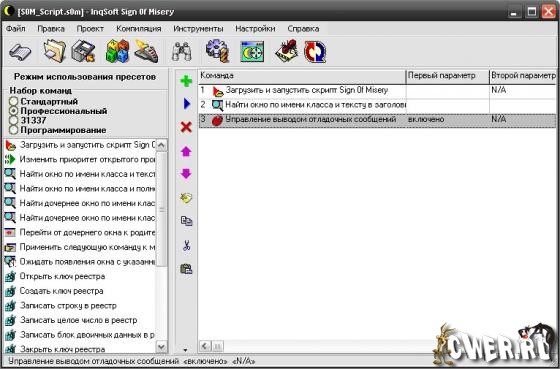The width and height of the screenshot is (560, 369).
Task: Click the blue arrow insert icon
Action: point(186,104)
